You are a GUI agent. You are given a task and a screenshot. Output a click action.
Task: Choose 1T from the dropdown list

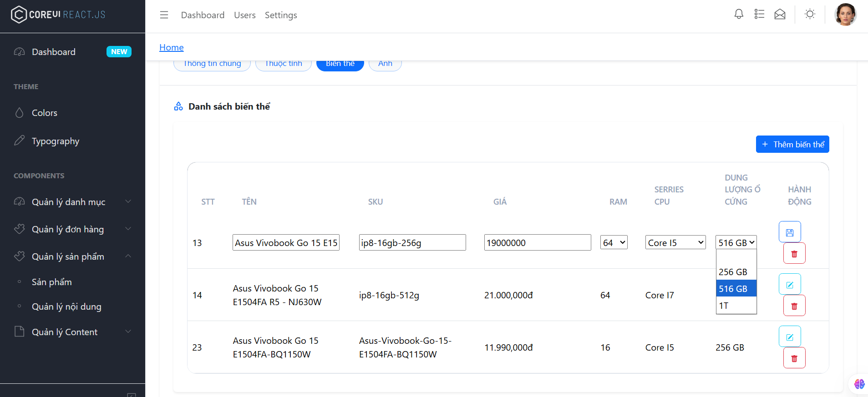pyautogui.click(x=736, y=306)
